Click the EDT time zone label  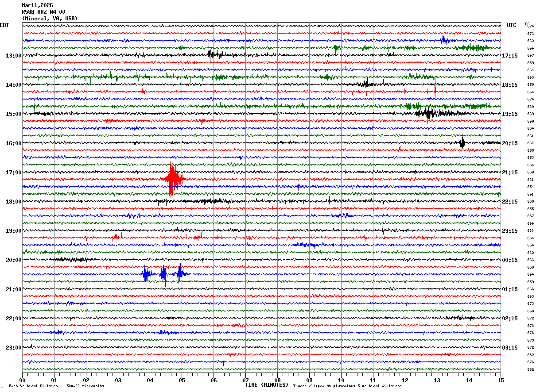4,25
